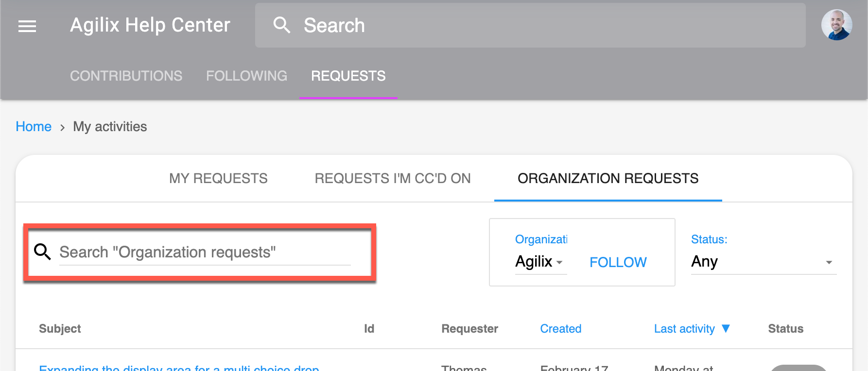Select the Requests tab

tap(348, 76)
